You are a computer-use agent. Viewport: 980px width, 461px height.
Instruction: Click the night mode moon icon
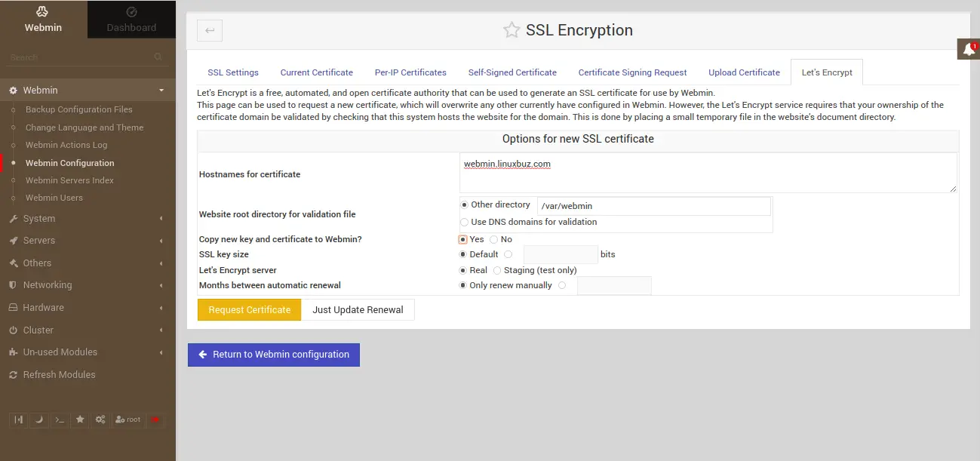click(x=39, y=420)
